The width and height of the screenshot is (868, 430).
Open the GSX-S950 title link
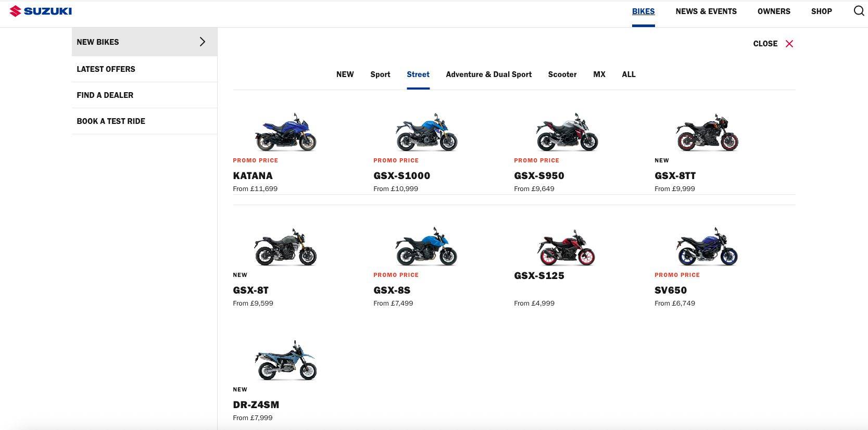click(x=539, y=176)
